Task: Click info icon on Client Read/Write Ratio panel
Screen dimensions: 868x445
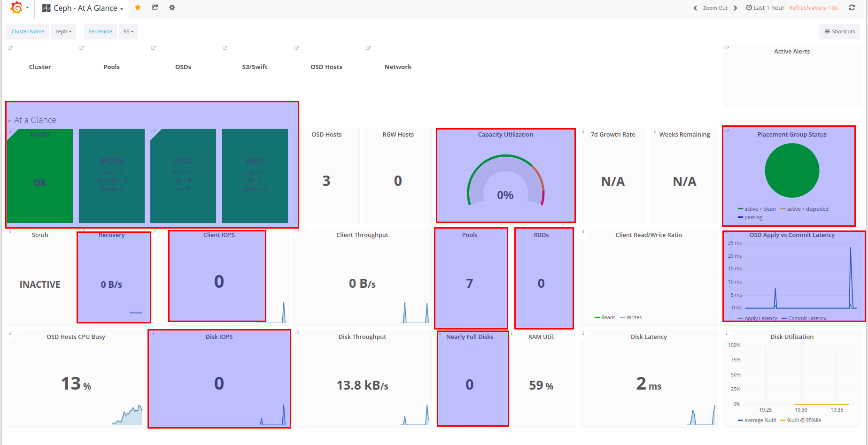Action: pos(583,231)
